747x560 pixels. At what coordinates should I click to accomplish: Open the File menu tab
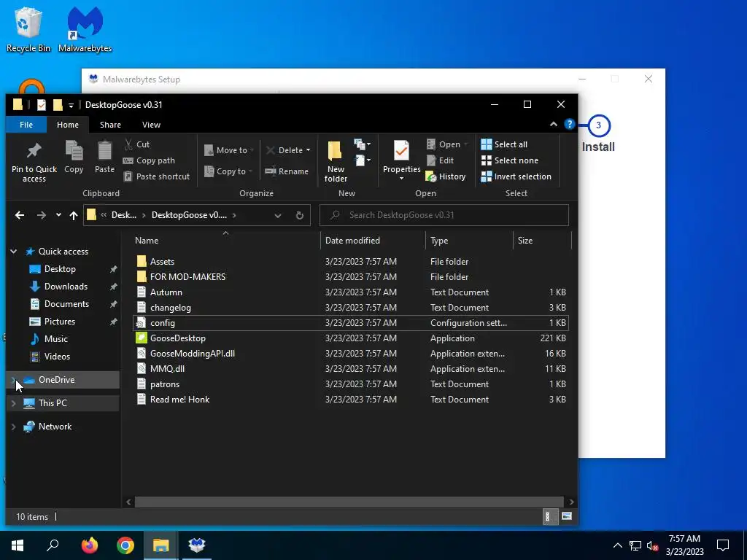[x=26, y=125]
